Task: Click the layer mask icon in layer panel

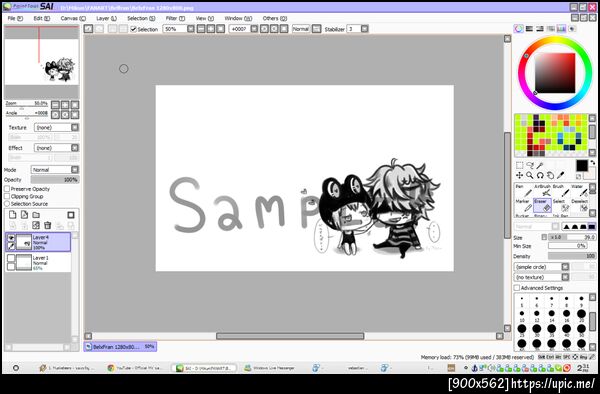Action: 71,215
